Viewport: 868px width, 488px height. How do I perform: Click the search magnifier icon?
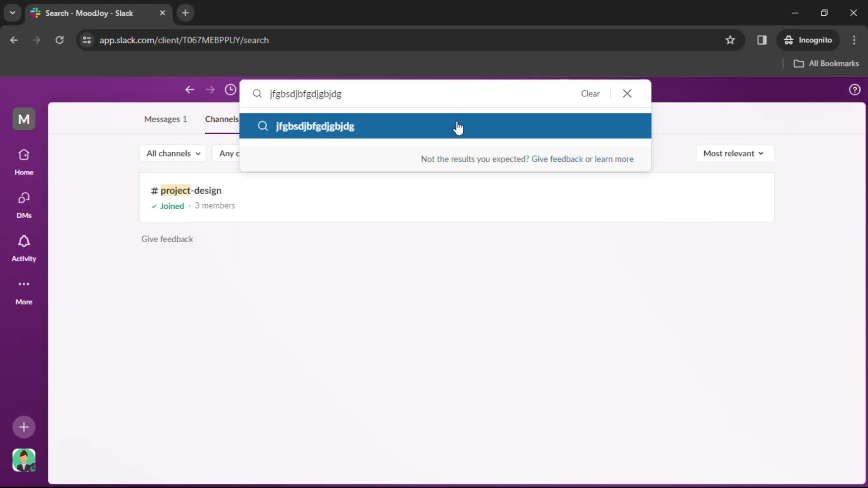click(258, 94)
